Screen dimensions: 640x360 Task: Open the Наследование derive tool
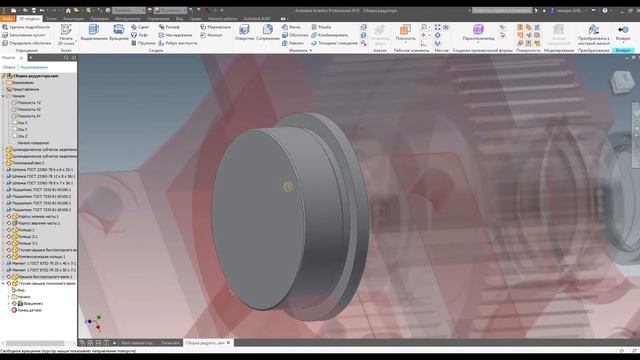pyautogui.click(x=175, y=35)
